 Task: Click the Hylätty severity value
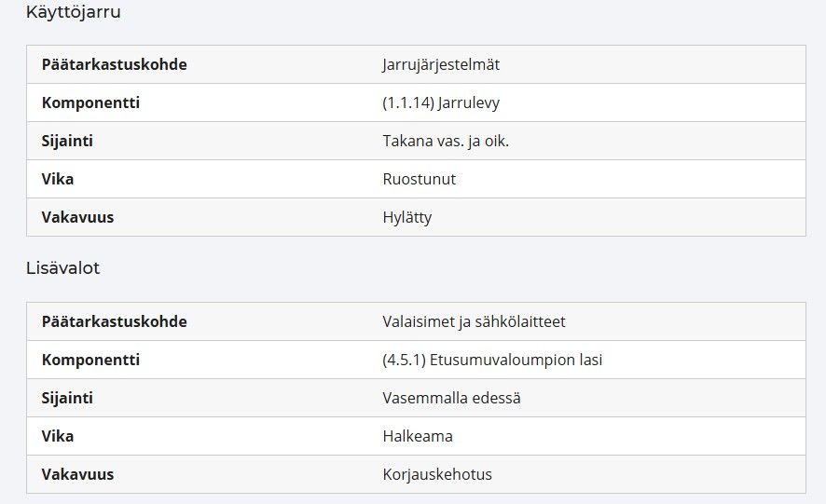click(x=407, y=217)
